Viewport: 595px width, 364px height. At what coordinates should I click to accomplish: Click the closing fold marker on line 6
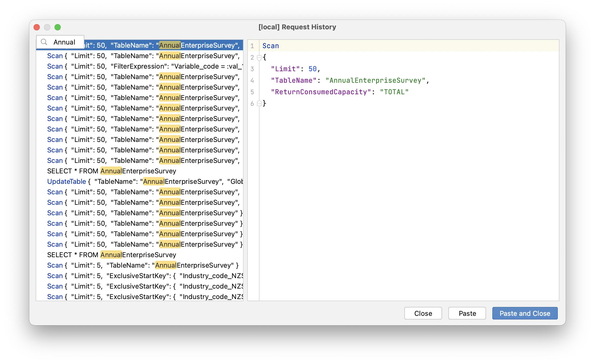pyautogui.click(x=259, y=103)
